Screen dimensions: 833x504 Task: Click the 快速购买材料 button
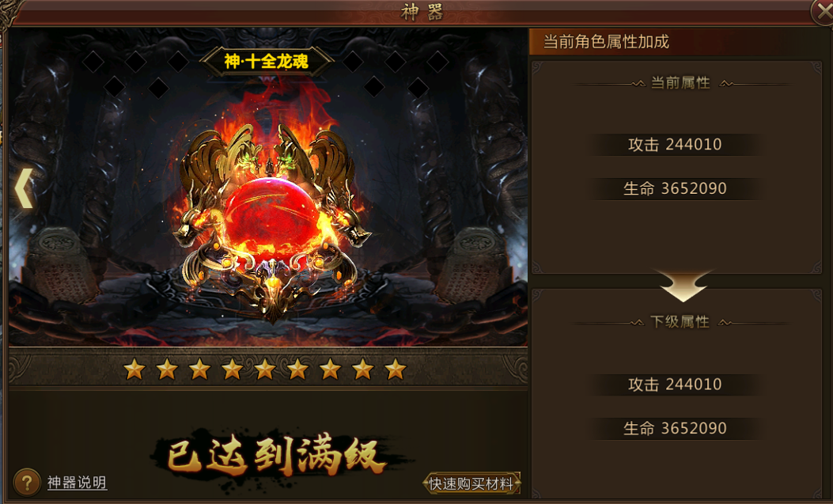tap(471, 483)
